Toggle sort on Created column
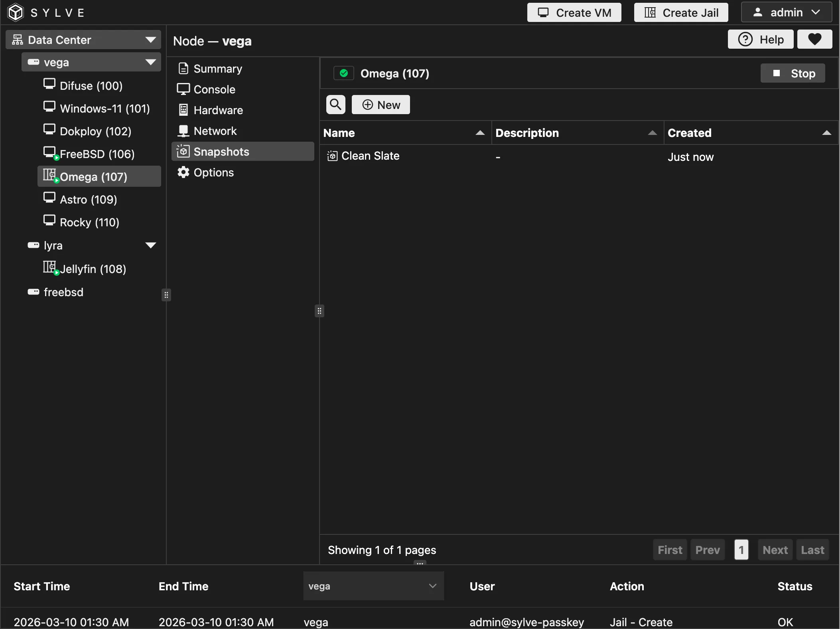 [x=826, y=133]
